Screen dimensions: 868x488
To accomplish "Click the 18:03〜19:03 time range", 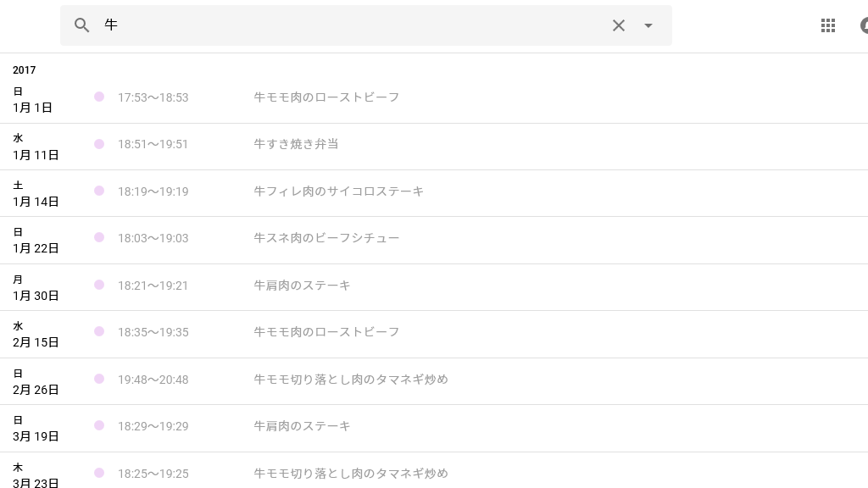I will coord(153,239).
